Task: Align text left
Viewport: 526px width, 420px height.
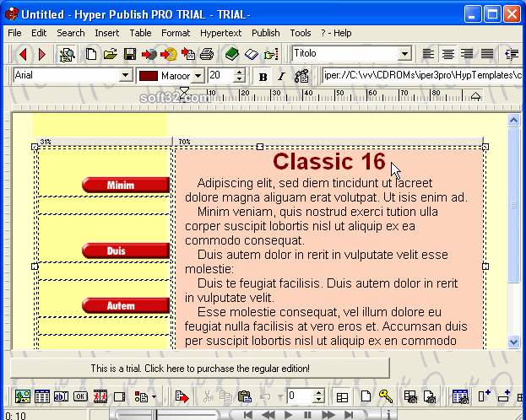Action: coord(428,54)
